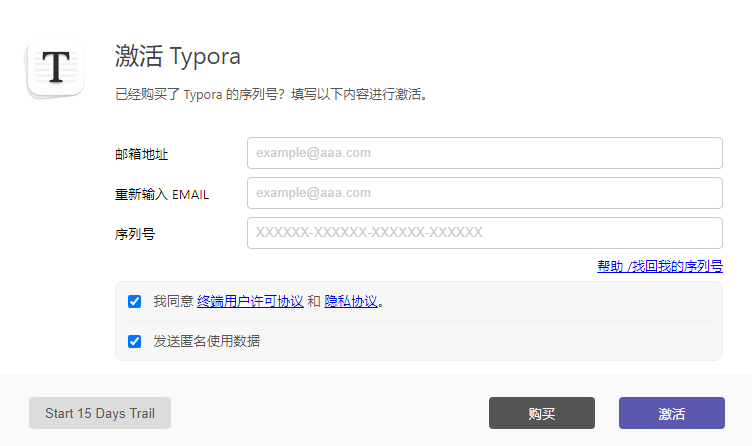
Task: Click the 发送匿名使用数据 label text
Action: coord(207,341)
